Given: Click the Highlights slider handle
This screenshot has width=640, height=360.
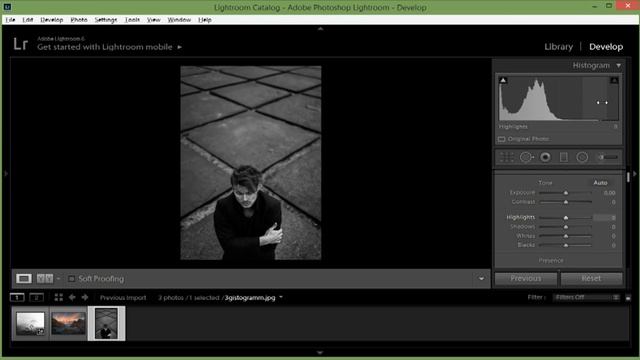Looking at the screenshot, I should (566, 218).
